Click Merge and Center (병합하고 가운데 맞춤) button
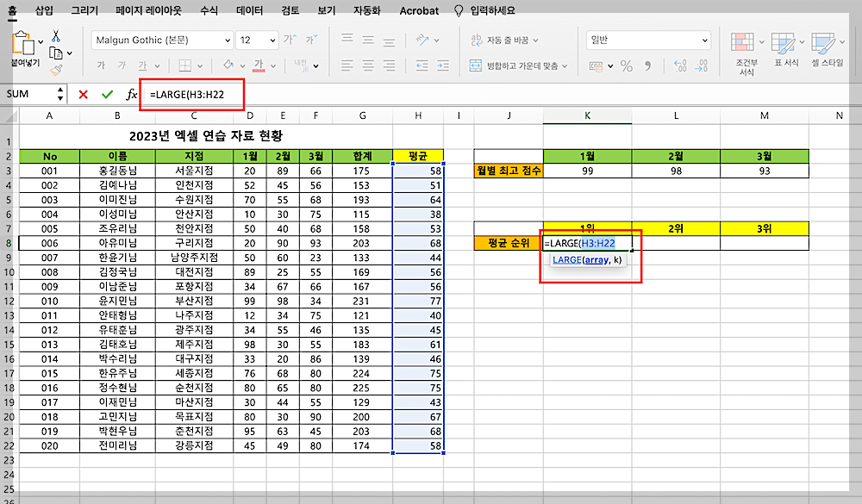This screenshot has height=504, width=862. coord(514,66)
